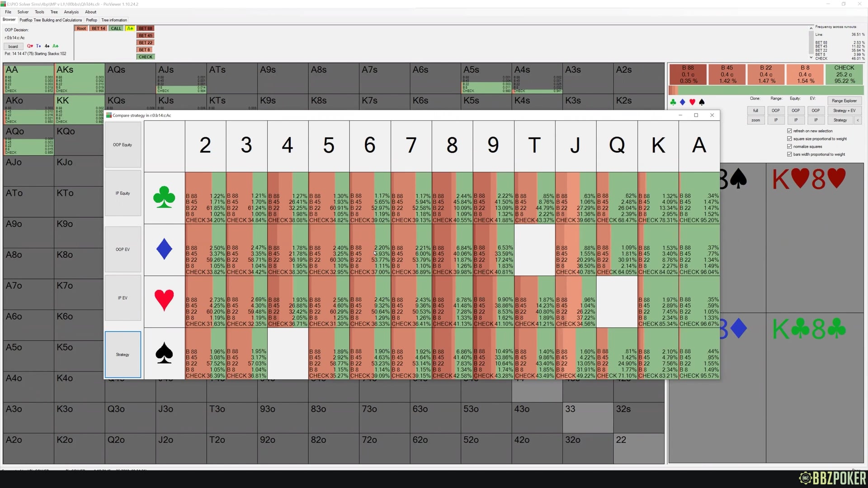The image size is (868, 488).
Task: Open the Range Explorer
Action: tap(844, 101)
